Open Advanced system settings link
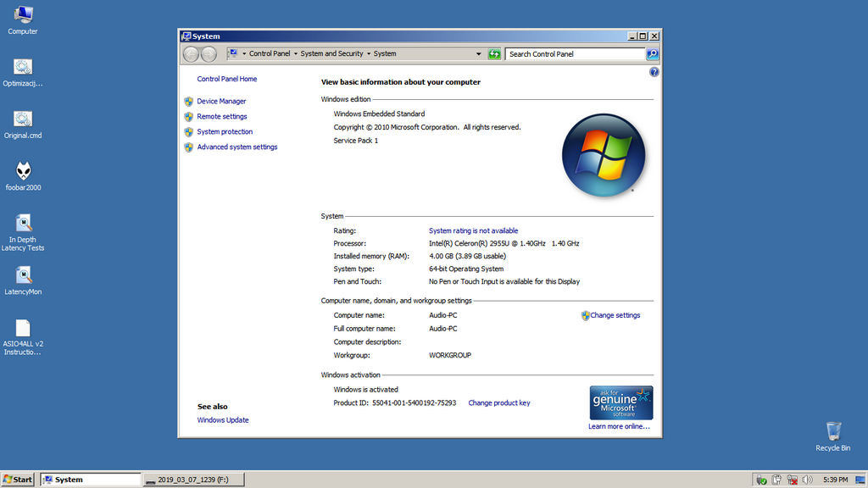The height and width of the screenshot is (488, 868). (237, 147)
